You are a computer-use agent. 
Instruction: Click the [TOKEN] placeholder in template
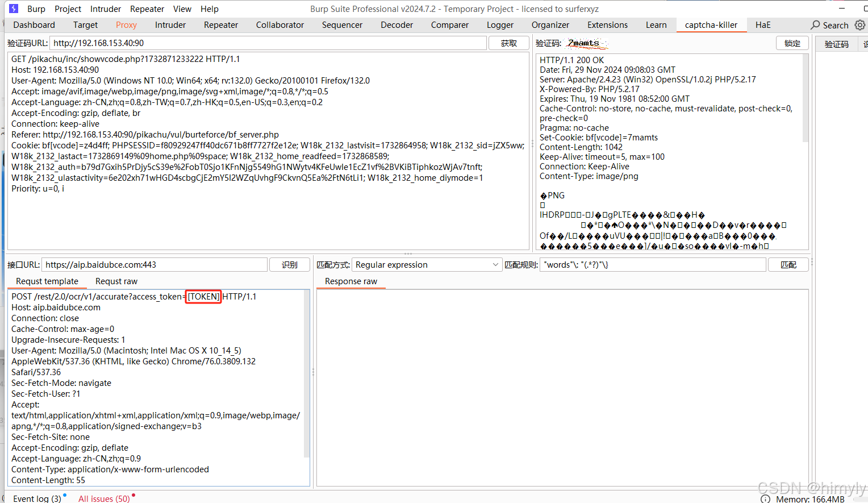tap(203, 297)
